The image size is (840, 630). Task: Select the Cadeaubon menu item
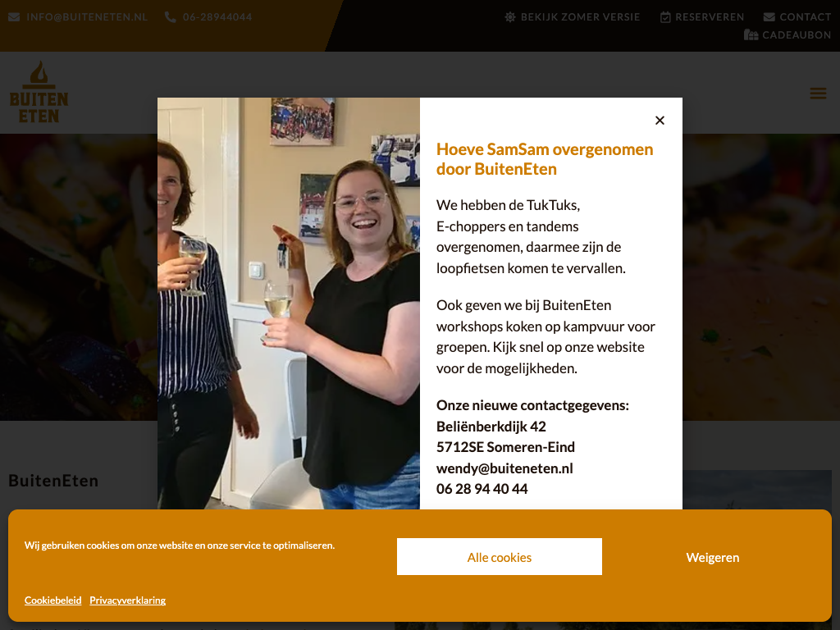click(x=797, y=34)
